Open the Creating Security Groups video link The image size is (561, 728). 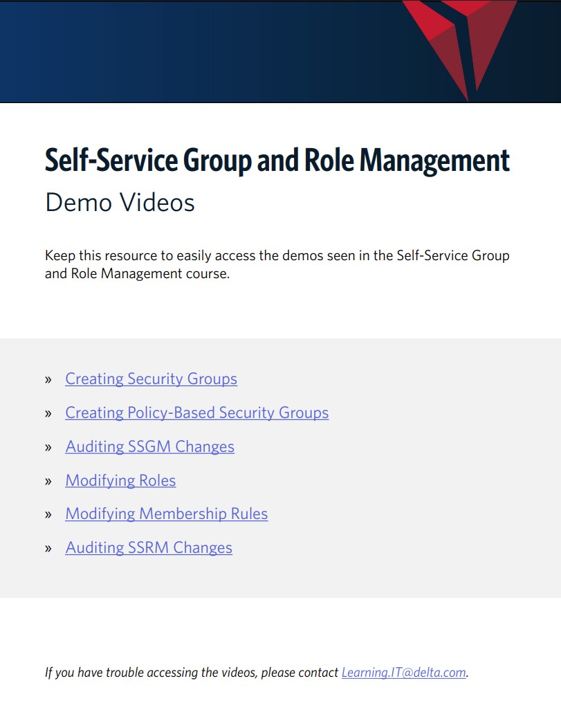151,379
